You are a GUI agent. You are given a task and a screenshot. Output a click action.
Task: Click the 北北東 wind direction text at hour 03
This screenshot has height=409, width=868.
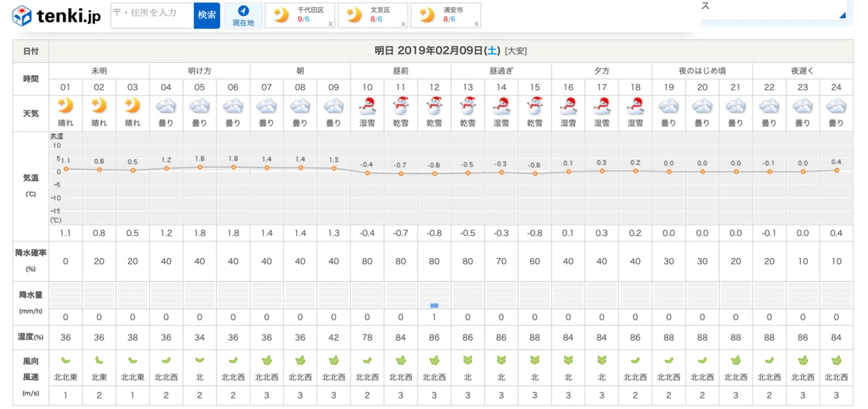[132, 376]
